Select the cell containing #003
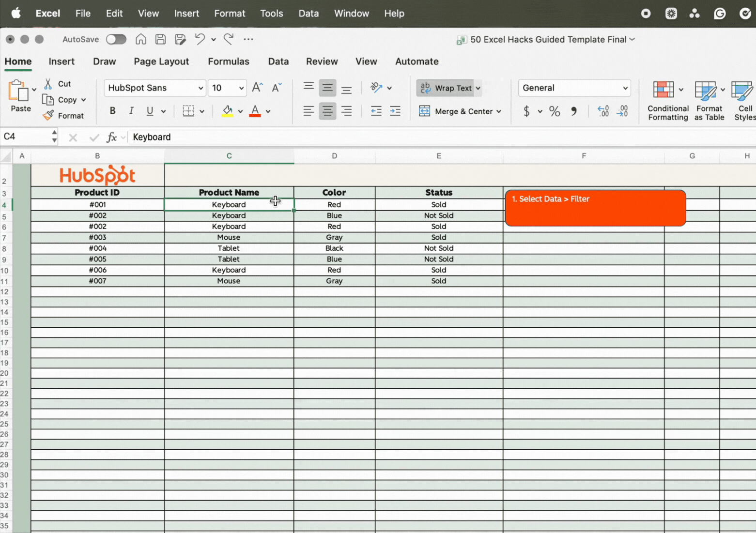Image resolution: width=756 pixels, height=533 pixels. coord(97,237)
